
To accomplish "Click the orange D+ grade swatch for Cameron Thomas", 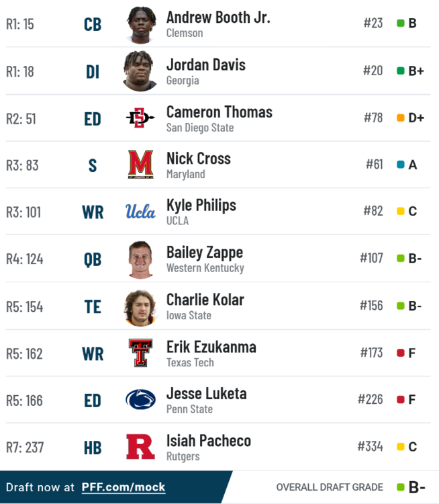I will [401, 118].
